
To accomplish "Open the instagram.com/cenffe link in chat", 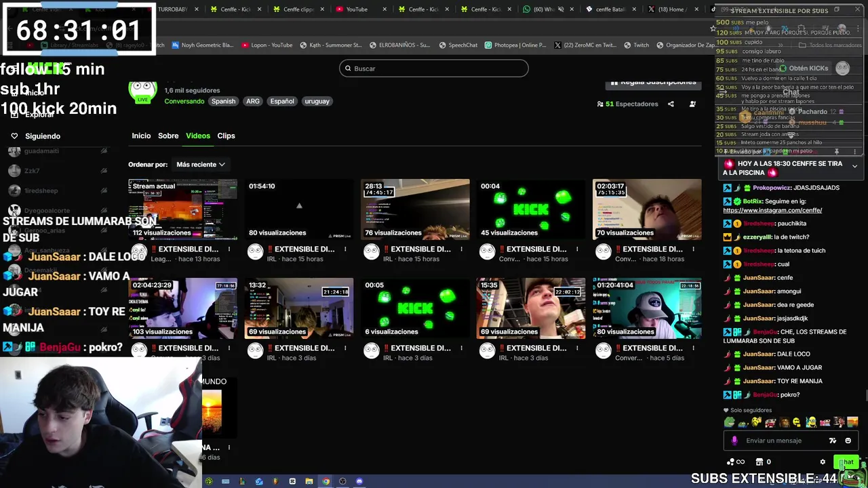I will pos(772,210).
